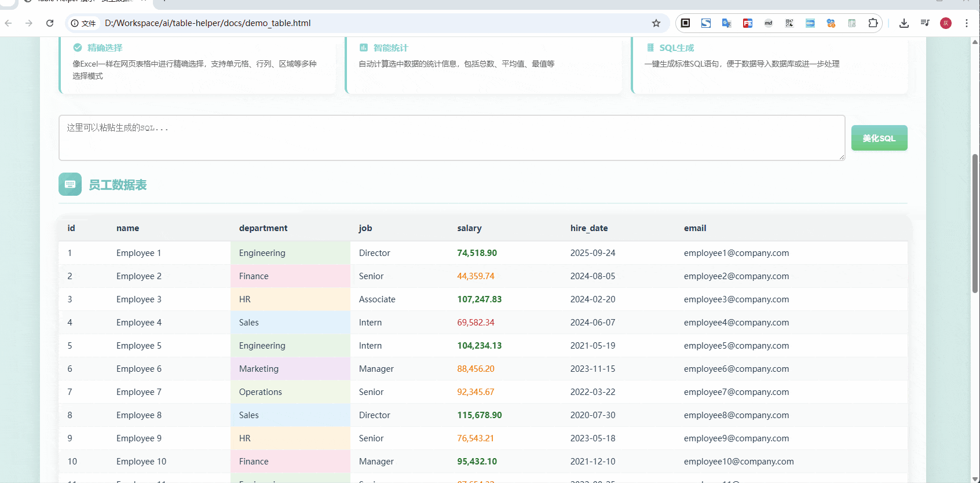Open the Extensions puzzle-piece menu
The height and width of the screenshot is (483, 980).
pos(873,23)
